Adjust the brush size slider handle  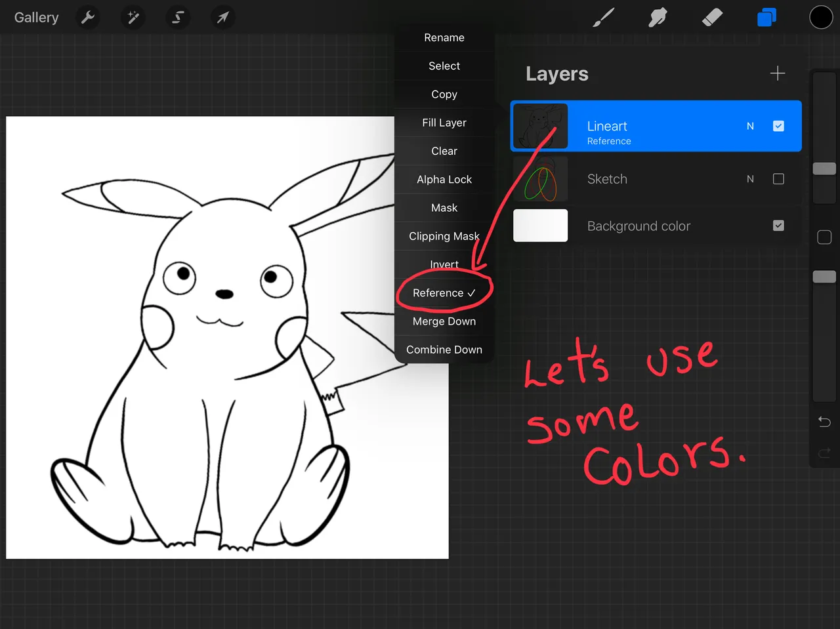pyautogui.click(x=824, y=169)
